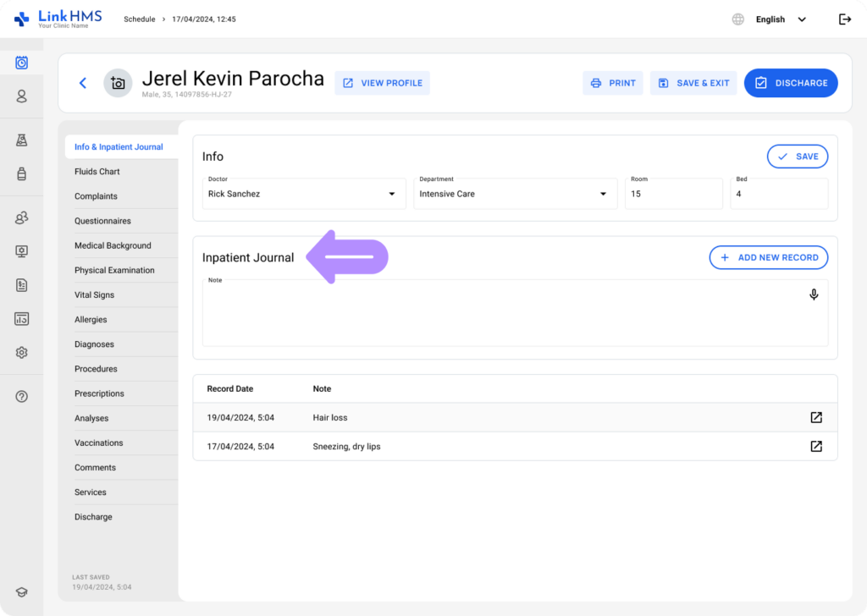Expand the Doctor dropdown

point(392,194)
